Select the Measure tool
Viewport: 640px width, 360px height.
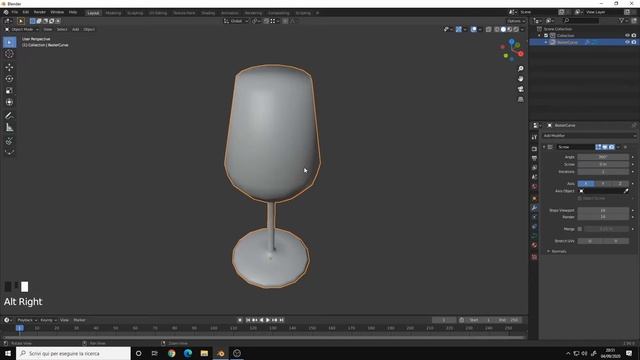coord(9,128)
